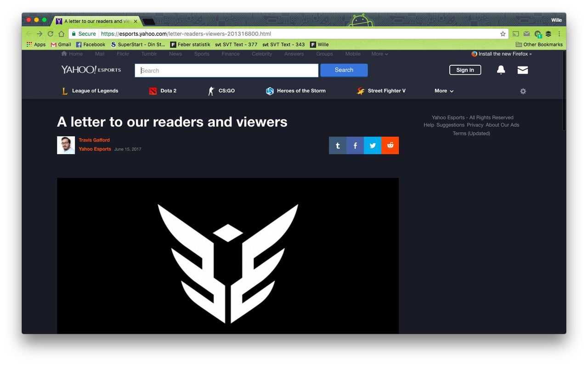
Task: Open Finance in the Yahoo top bar
Action: point(231,54)
